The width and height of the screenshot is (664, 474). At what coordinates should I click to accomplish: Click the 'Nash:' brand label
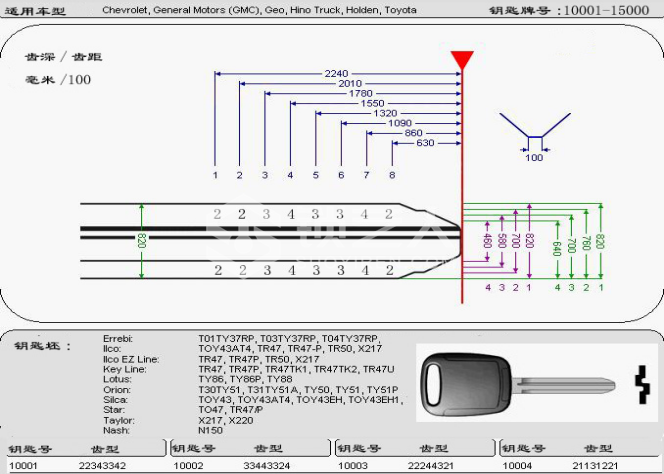(x=116, y=430)
